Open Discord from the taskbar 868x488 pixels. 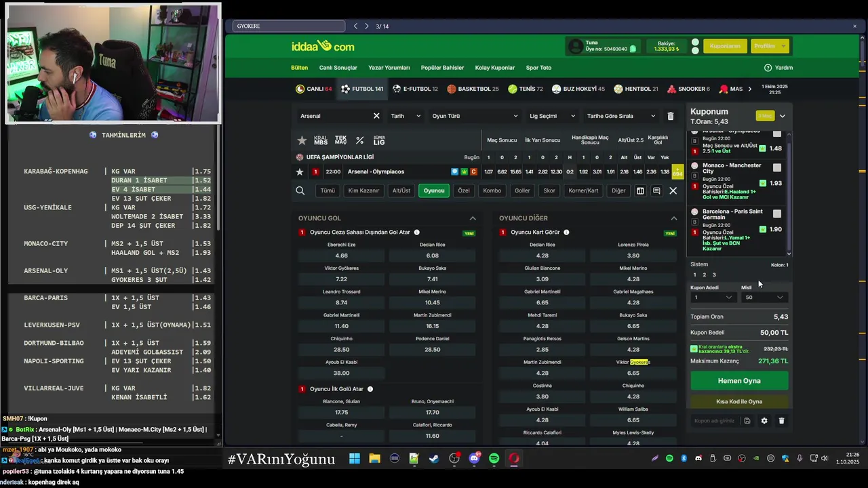point(474,459)
